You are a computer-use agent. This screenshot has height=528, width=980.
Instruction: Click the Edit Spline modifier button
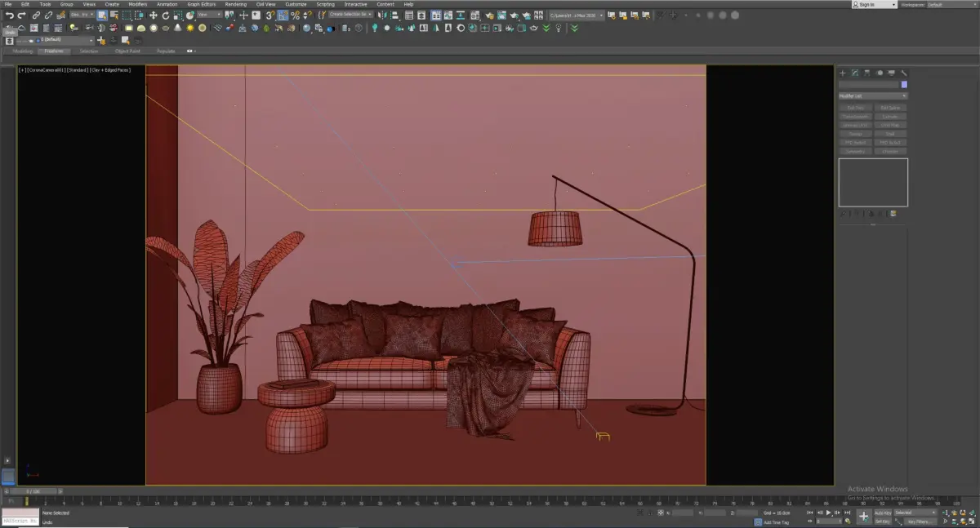(x=890, y=108)
